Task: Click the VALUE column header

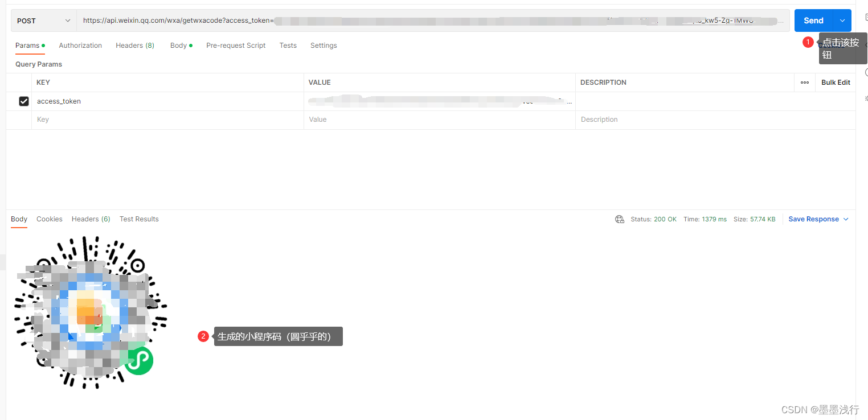Action: (x=320, y=83)
